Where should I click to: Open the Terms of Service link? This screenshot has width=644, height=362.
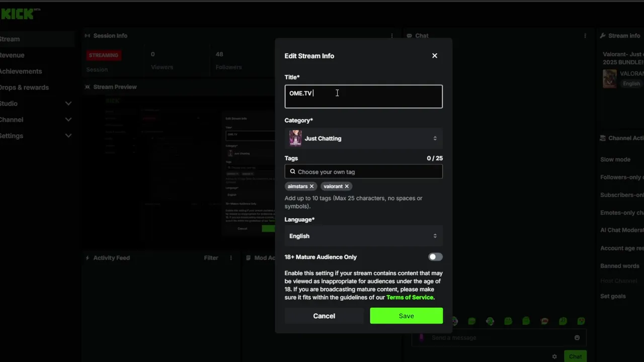click(410, 297)
